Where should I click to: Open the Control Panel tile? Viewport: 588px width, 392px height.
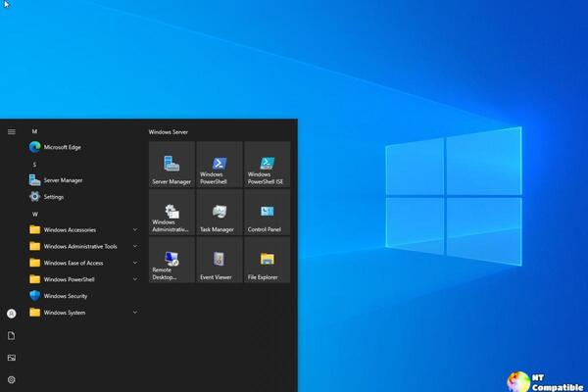pos(267,212)
